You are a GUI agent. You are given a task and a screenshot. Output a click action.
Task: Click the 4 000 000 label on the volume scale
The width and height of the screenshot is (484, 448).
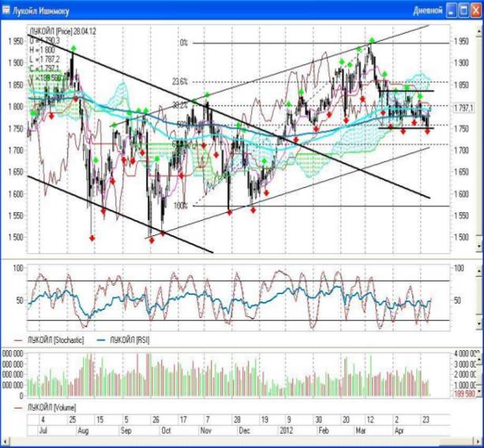click(465, 353)
